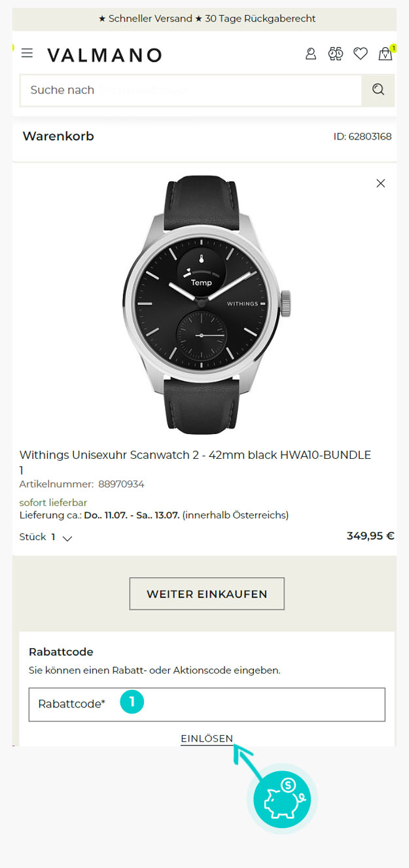
Task: Click the magnifier search button
Action: point(378,90)
